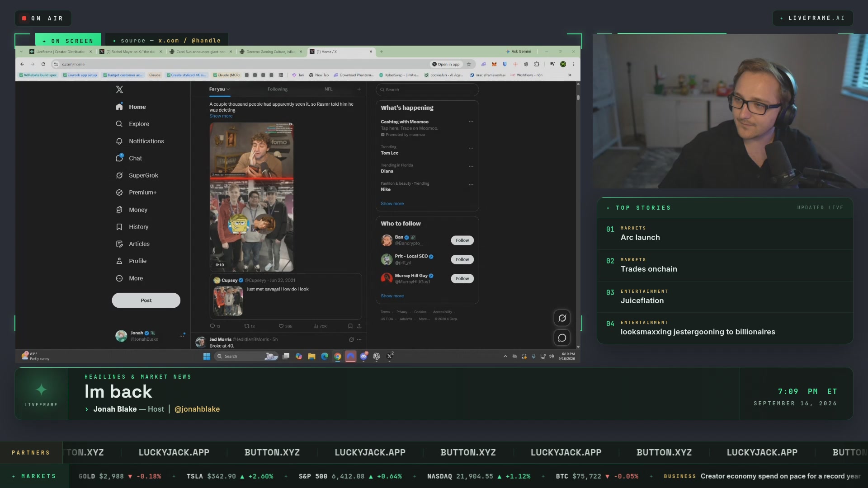This screenshot has width=868, height=488.
Task: Bookmark this page with the star icon
Action: pyautogui.click(x=469, y=64)
